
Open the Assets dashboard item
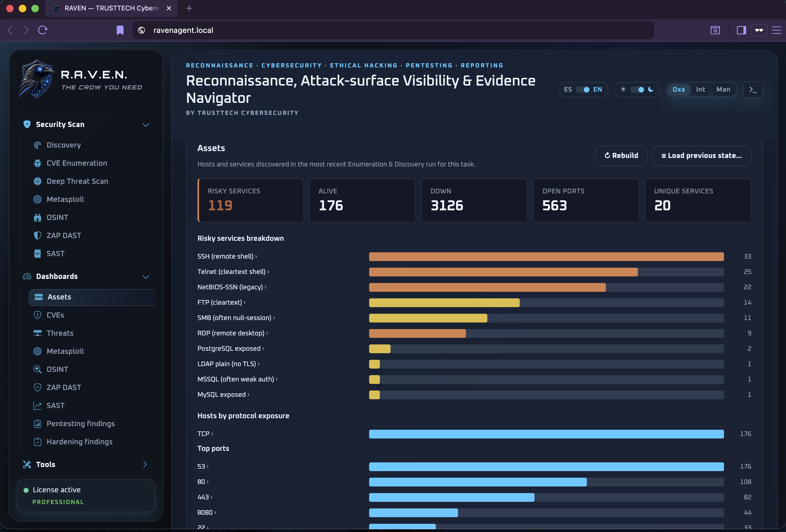coord(92,297)
